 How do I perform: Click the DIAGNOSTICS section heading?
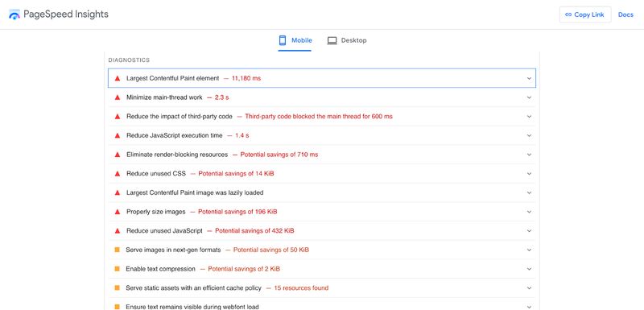tap(129, 60)
